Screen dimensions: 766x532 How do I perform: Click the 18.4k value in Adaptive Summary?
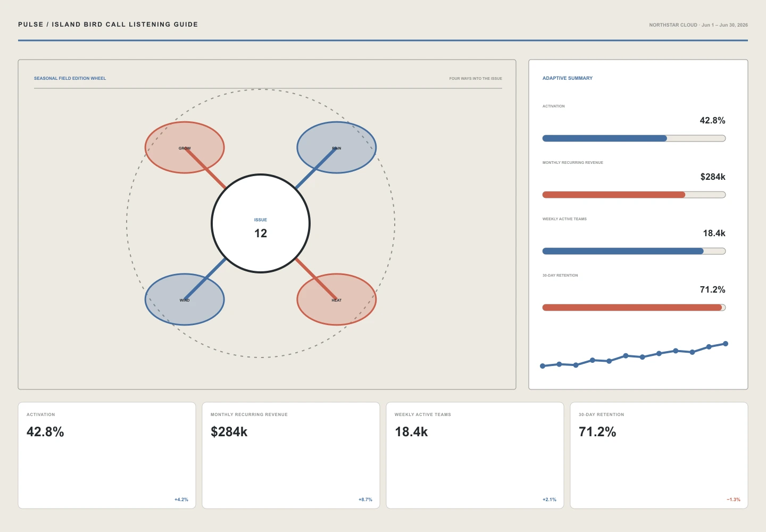pos(714,234)
